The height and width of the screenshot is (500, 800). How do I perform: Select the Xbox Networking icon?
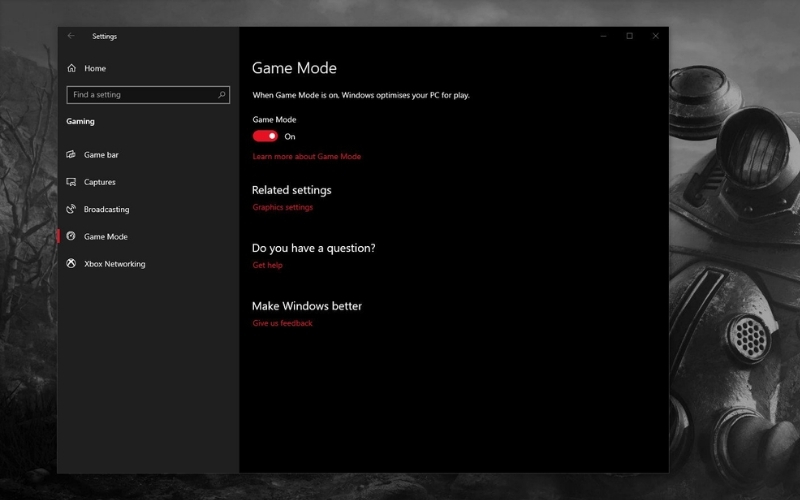pyautogui.click(x=71, y=264)
